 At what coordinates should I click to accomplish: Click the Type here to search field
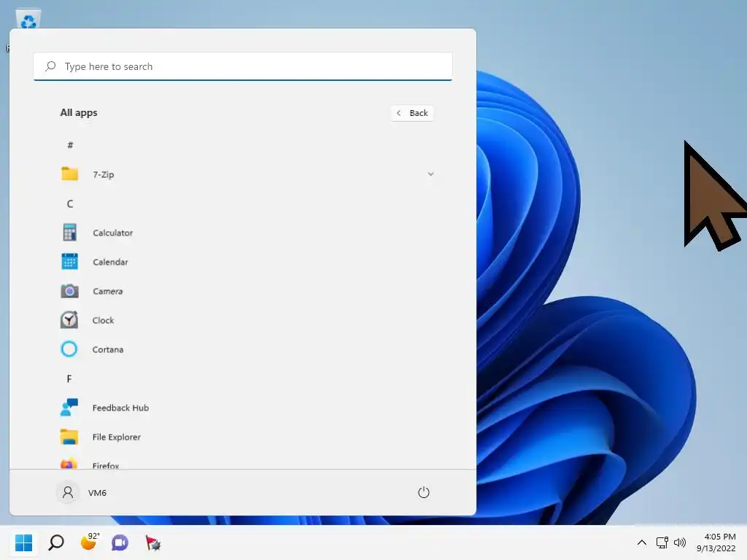pyautogui.click(x=243, y=66)
